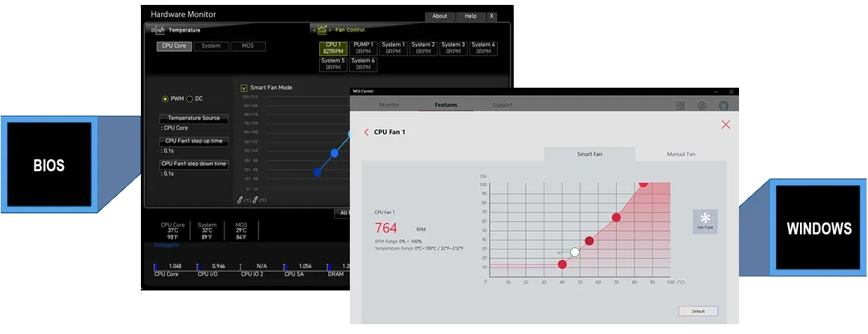868x334 pixels.
Task: Open CPU Fan1 step down time setting
Action: pyautogui.click(x=194, y=164)
